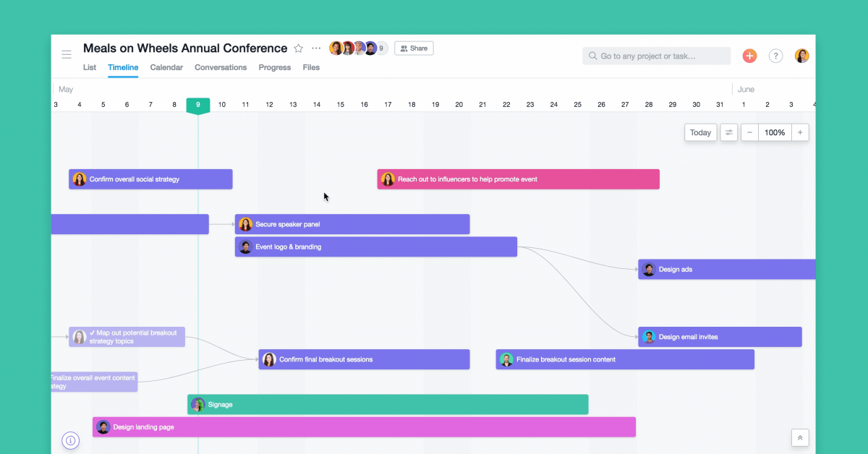
Task: Select the Secure speaker panel task bar
Action: click(352, 224)
